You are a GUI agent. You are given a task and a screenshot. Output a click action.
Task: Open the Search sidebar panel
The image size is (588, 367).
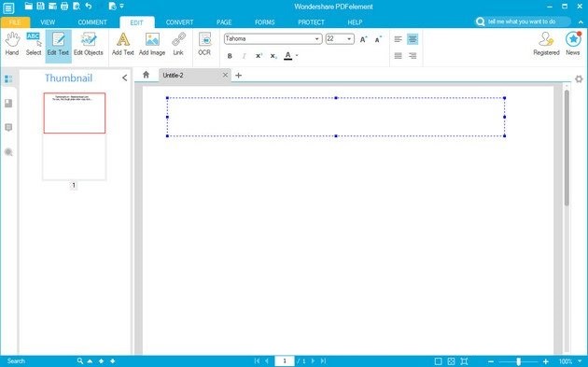pos(8,152)
